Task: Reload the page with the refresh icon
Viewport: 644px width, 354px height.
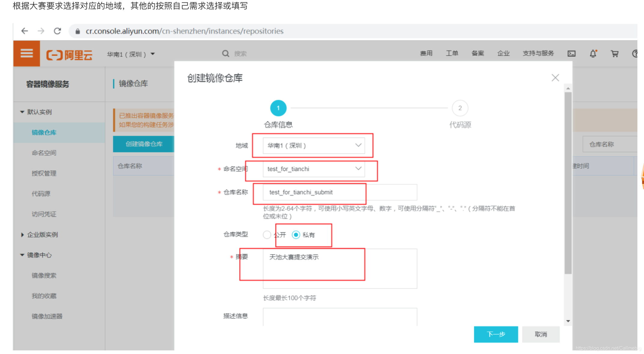Action: (x=57, y=31)
